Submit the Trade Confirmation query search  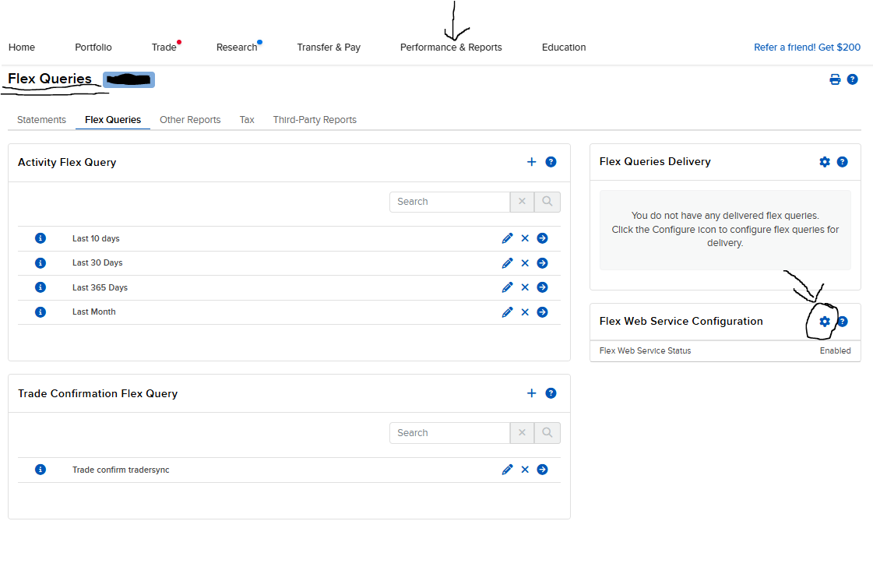(x=547, y=433)
